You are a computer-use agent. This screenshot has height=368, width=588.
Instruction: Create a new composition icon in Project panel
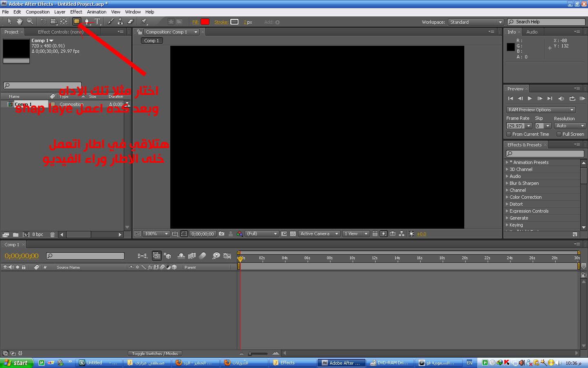[26, 235]
